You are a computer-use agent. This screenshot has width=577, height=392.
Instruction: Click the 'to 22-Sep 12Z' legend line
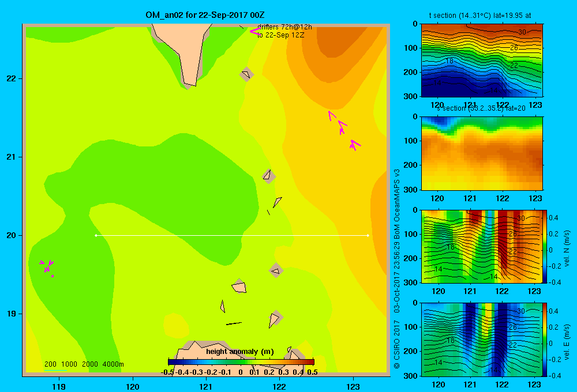pos(281,35)
